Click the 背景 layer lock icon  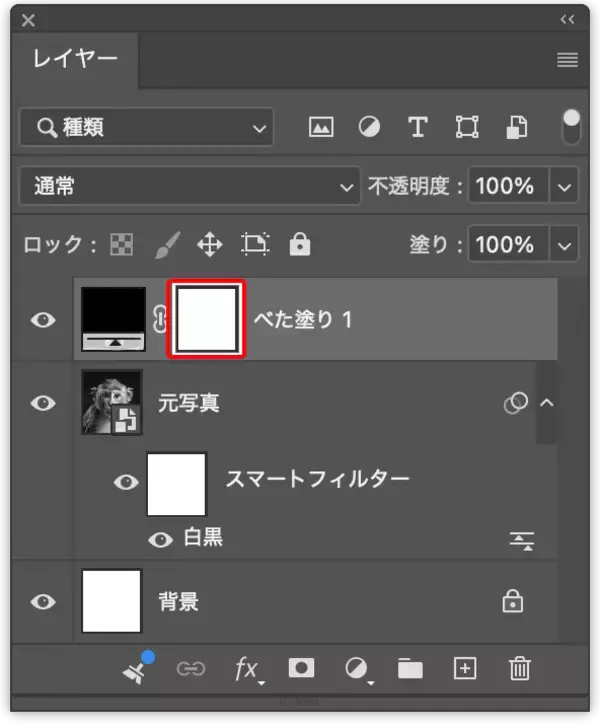[512, 601]
